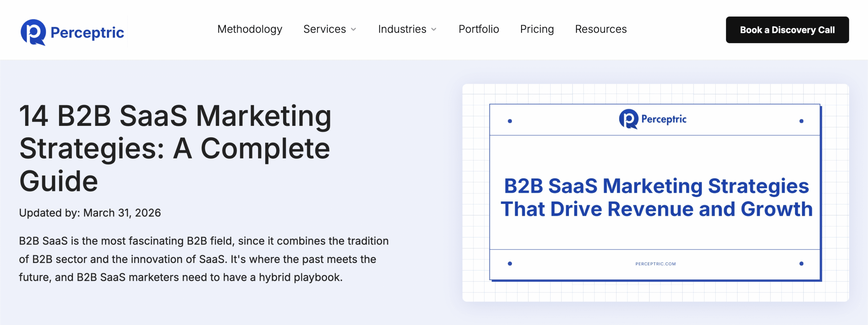Screen dimensions: 868x325
Task: Click the intro paragraph about B2B SaaS
Action: pyautogui.click(x=203, y=259)
